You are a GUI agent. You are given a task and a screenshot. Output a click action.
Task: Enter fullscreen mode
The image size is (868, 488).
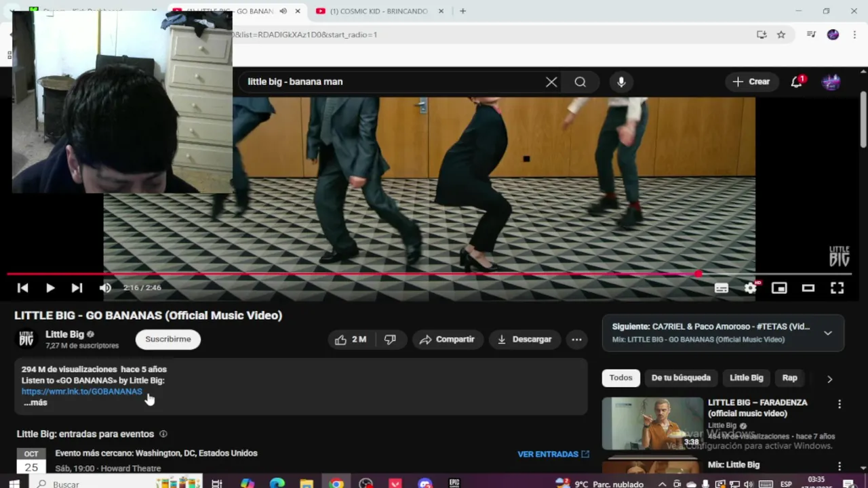coord(837,288)
